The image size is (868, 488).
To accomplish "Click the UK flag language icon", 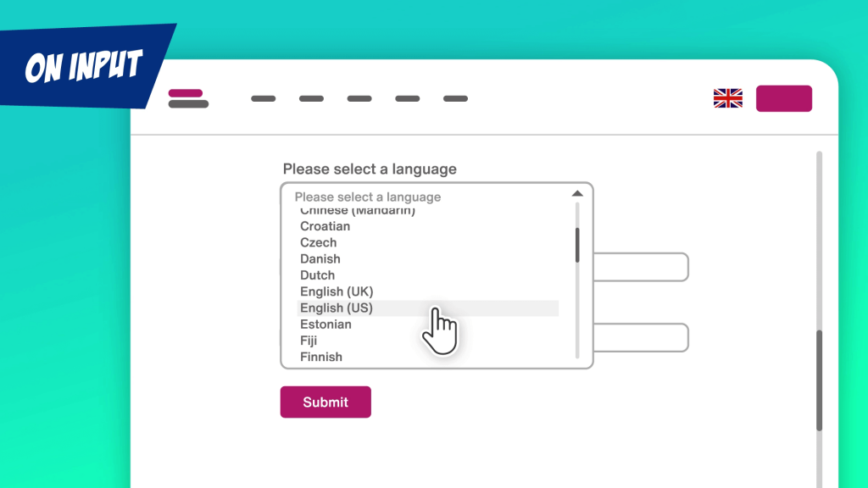I will click(x=728, y=98).
